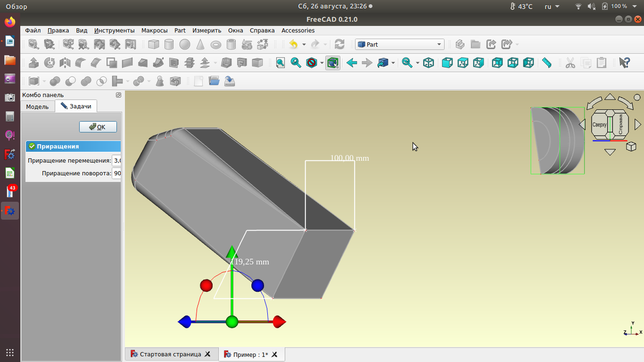Screen dimensions: 644x362
Task: Open the navigation cube mini-cube menu
Action: [632, 146]
